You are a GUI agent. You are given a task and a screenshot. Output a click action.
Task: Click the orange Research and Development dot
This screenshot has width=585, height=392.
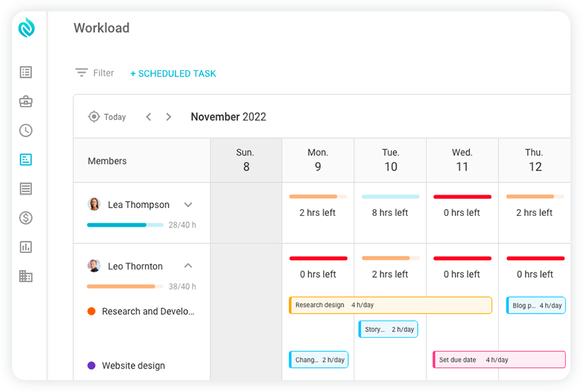(x=92, y=311)
